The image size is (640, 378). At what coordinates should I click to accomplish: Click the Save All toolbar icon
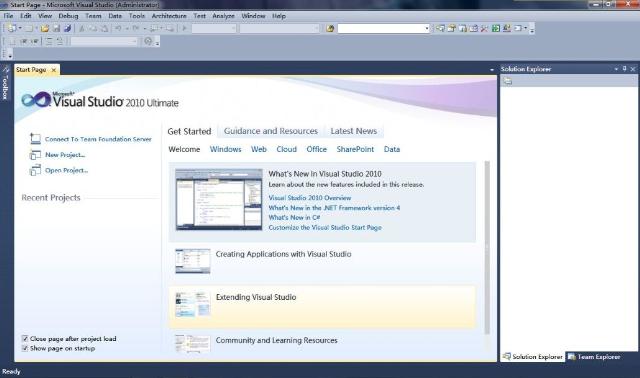tap(67, 28)
